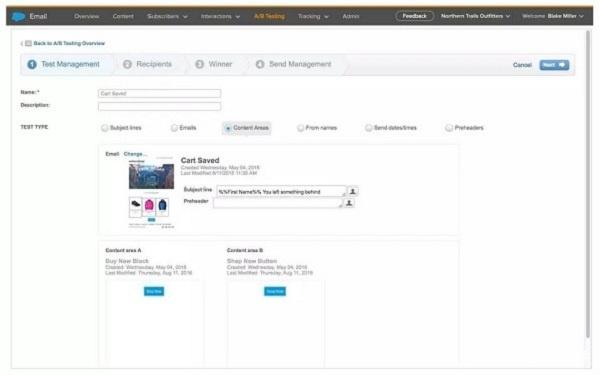This screenshot has width=600, height=375.
Task: Click the Salesforce cloud logo
Action: 18,16
